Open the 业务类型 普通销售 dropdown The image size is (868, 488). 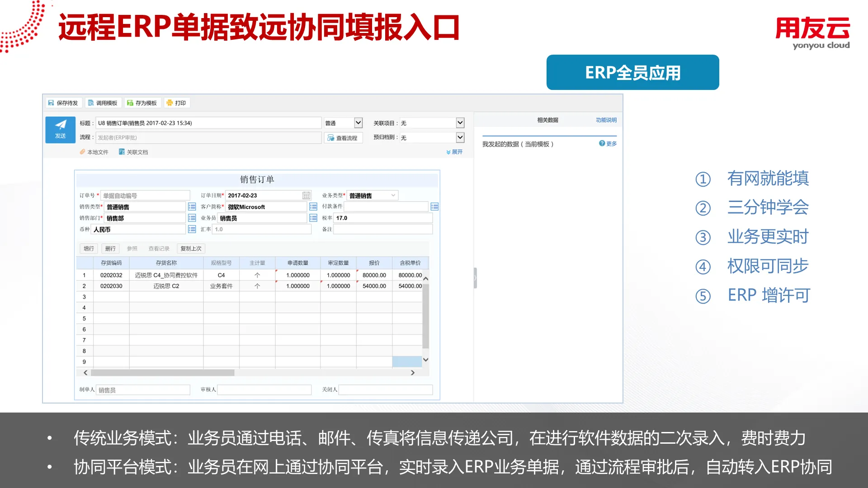tap(393, 195)
